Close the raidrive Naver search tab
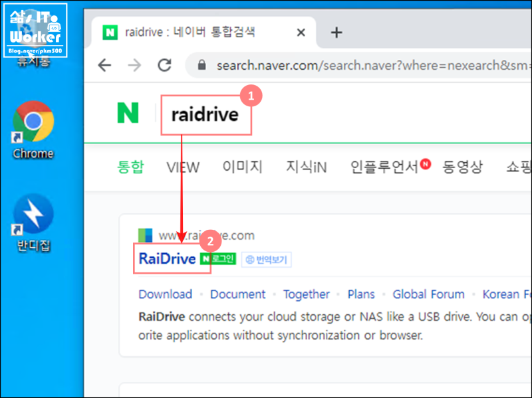532x398 pixels. pyautogui.click(x=301, y=33)
